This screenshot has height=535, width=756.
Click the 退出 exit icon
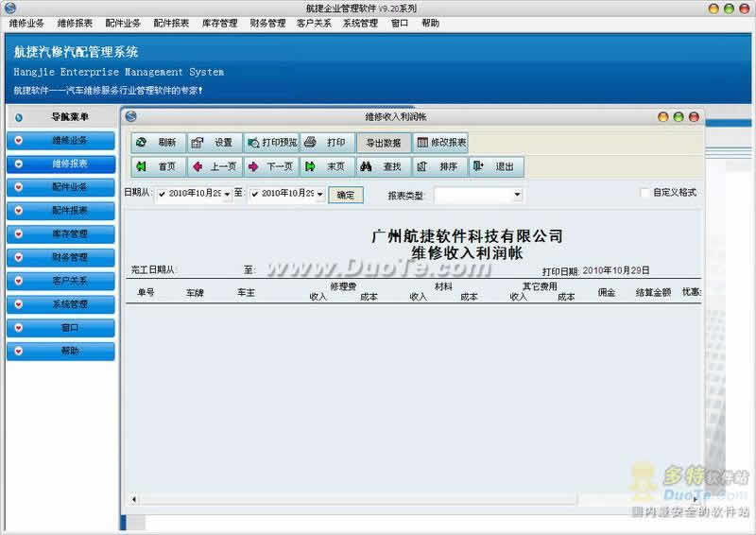[478, 166]
